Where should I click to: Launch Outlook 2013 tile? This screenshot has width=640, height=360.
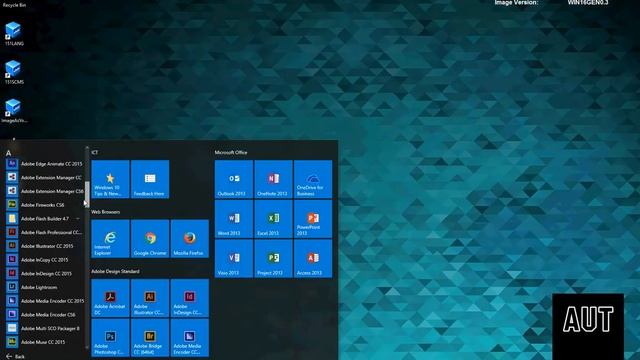click(234, 179)
